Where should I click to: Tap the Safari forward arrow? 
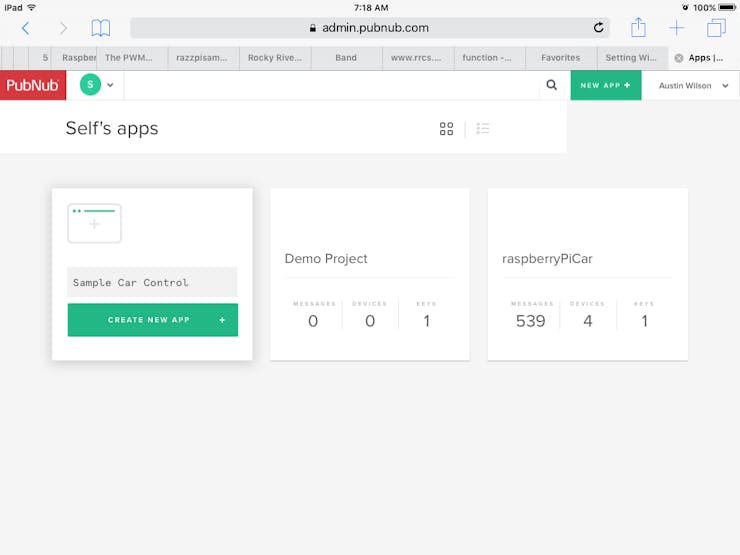pyautogui.click(x=63, y=28)
